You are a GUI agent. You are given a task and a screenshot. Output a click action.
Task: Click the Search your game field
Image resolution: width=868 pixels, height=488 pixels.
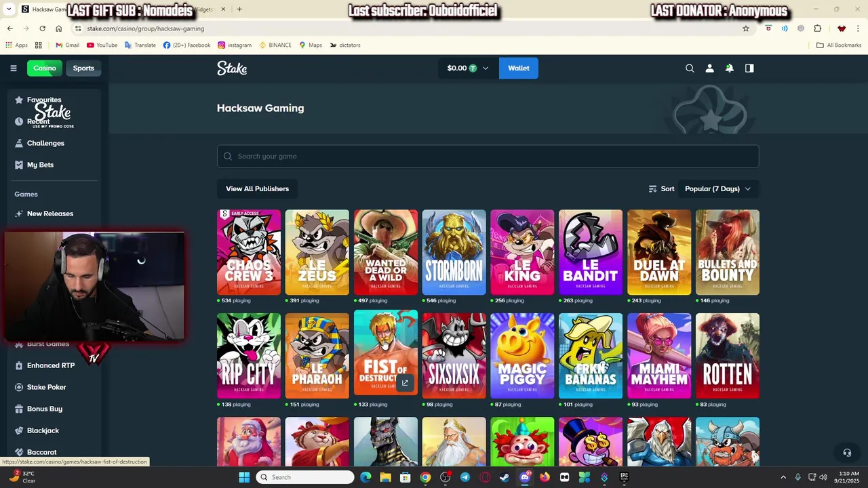(x=488, y=156)
